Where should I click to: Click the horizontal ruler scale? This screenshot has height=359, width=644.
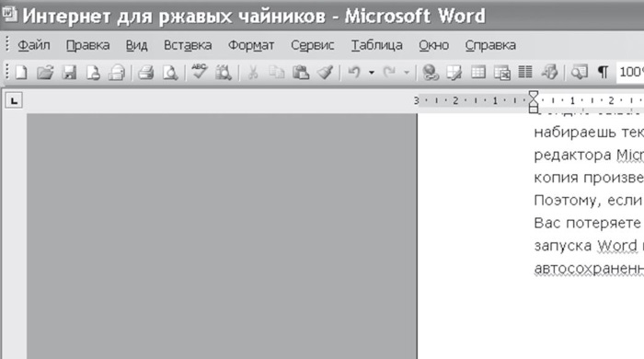pos(529,100)
